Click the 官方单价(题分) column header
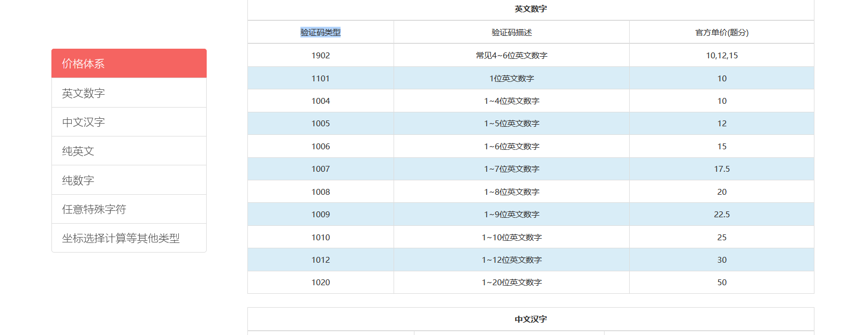 (x=722, y=32)
